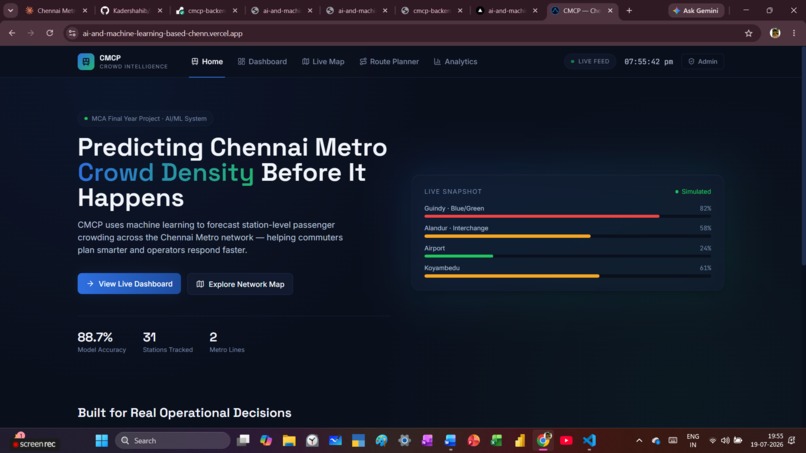
Task: Open the Chrome three-dot menu
Action: pos(794,33)
